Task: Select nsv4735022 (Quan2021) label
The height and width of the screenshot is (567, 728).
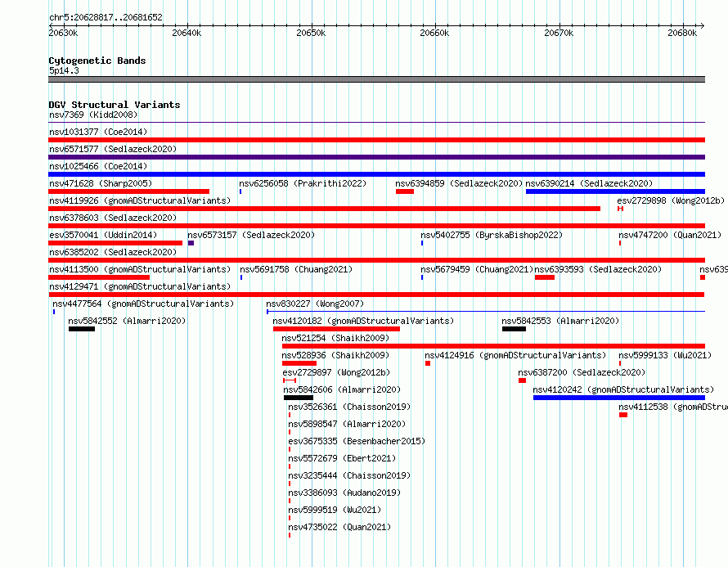Action: (339, 527)
